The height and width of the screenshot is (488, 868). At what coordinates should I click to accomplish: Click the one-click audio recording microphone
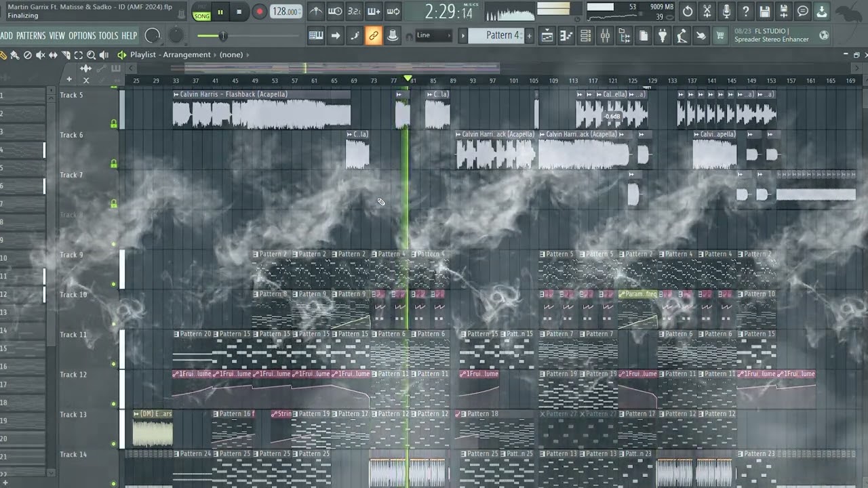[x=726, y=12]
